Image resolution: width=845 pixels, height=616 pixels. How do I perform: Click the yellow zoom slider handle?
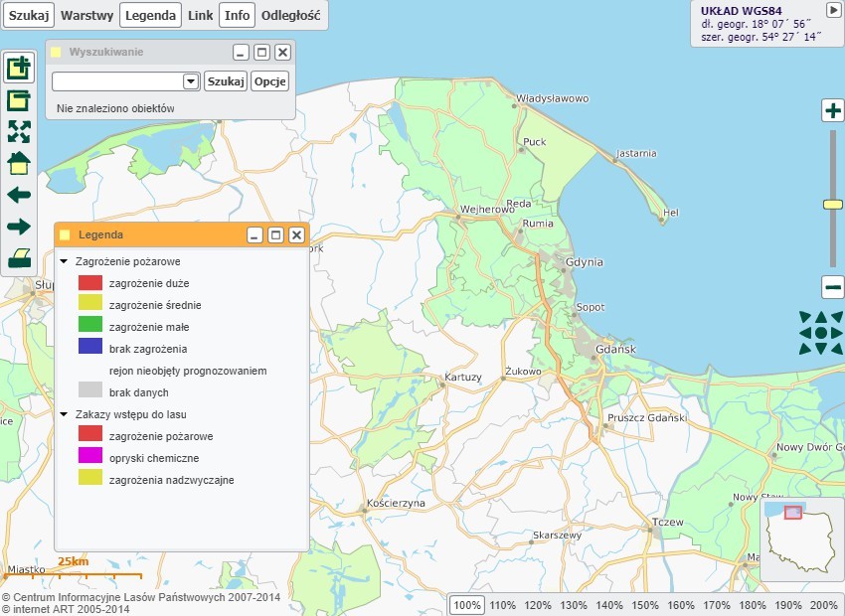pyautogui.click(x=833, y=204)
